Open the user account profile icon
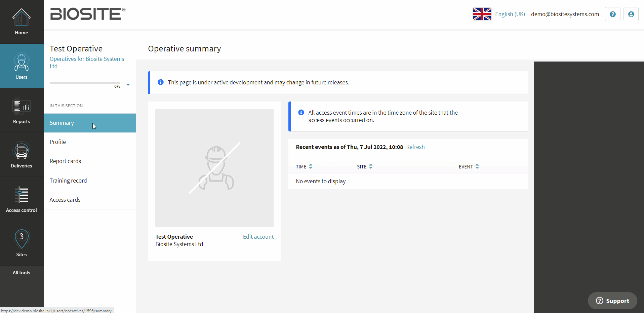 (x=631, y=14)
